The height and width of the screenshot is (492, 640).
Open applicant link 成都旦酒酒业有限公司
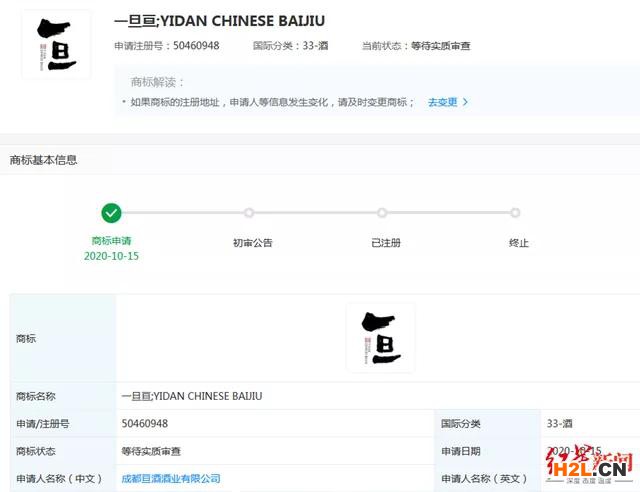(x=171, y=479)
